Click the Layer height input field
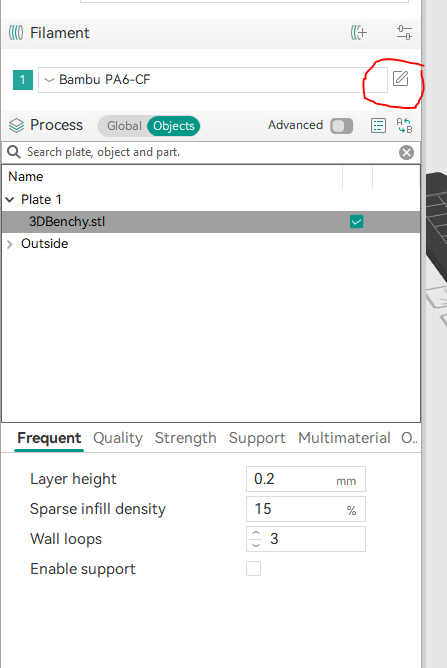447x668 pixels. click(x=306, y=479)
